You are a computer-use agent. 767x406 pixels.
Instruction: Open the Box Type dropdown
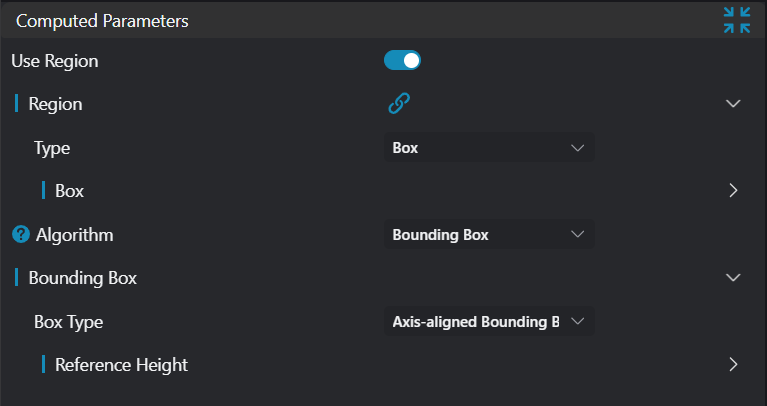point(488,321)
